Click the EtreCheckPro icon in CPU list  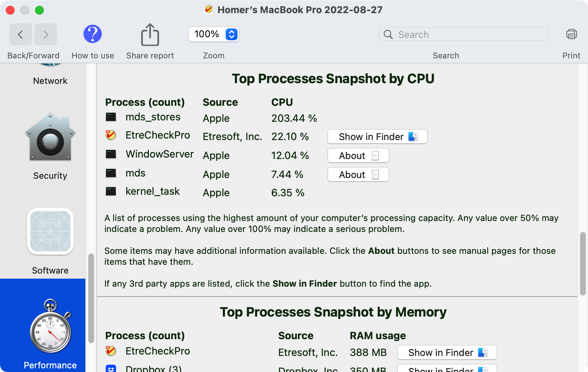point(111,135)
